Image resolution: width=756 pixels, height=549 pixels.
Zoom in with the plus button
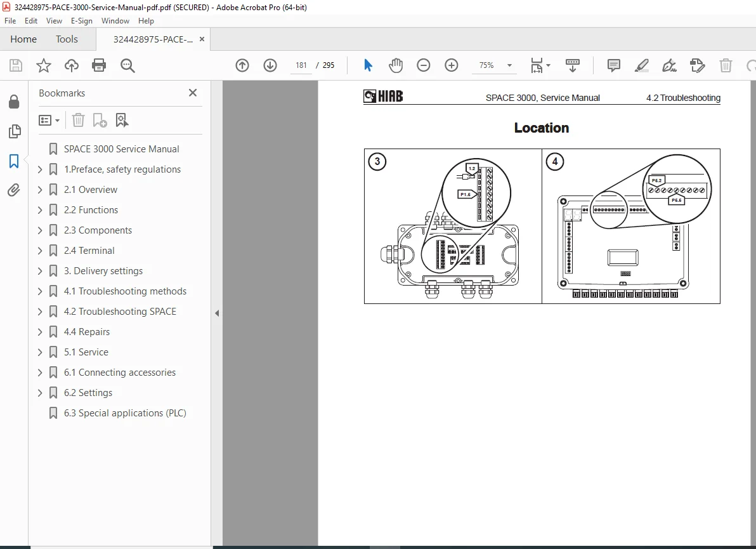coord(452,65)
